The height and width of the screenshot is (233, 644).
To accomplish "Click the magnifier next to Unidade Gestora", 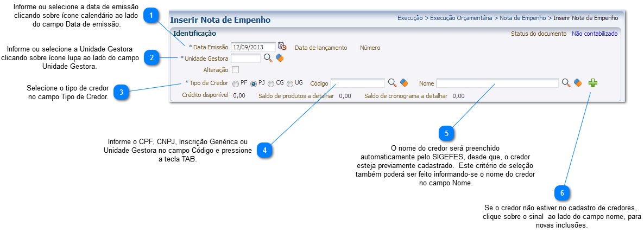I will click(x=268, y=58).
